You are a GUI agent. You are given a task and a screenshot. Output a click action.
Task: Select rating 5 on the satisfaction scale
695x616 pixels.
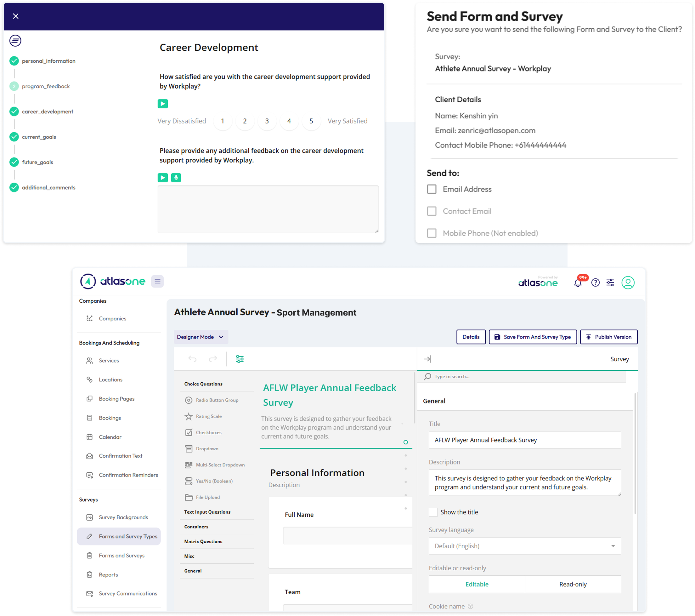pos(311,121)
